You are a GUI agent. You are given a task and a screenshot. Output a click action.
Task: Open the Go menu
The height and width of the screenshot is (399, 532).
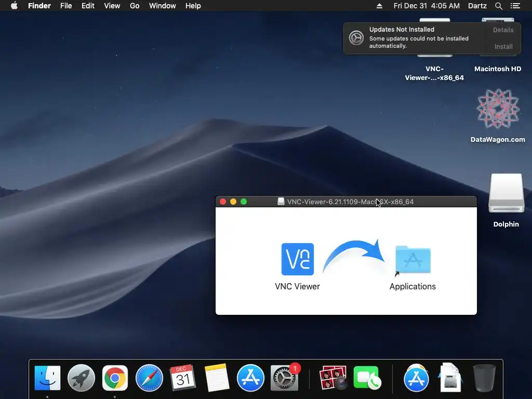pyautogui.click(x=135, y=6)
